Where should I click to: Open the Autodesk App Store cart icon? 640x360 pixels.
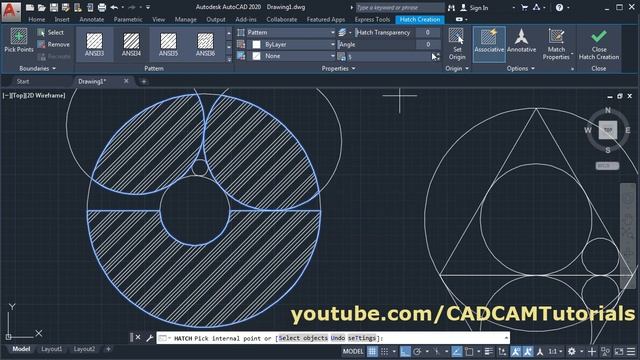(524, 7)
